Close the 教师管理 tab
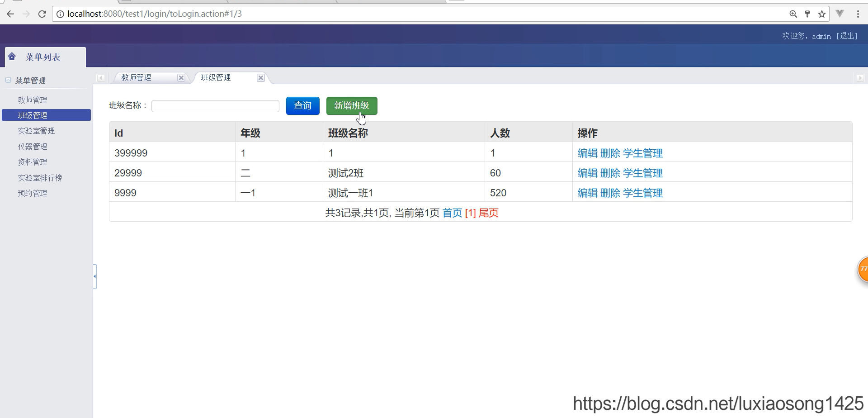868x418 pixels. 181,78
